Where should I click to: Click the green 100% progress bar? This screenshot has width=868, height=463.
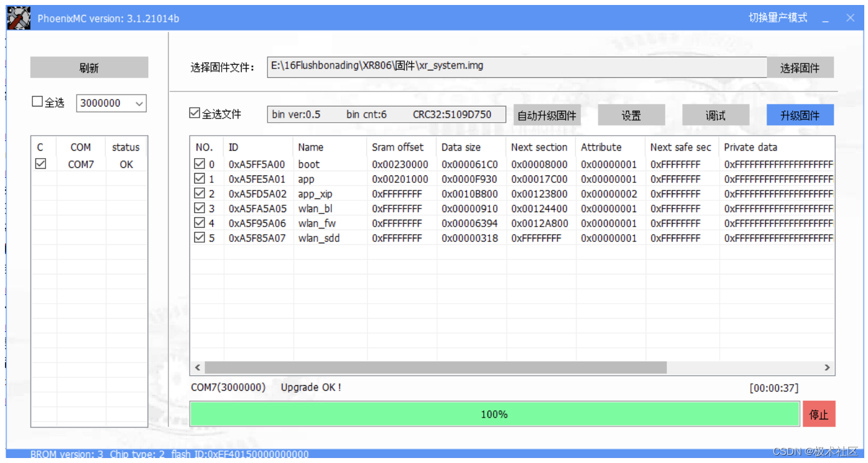(494, 414)
